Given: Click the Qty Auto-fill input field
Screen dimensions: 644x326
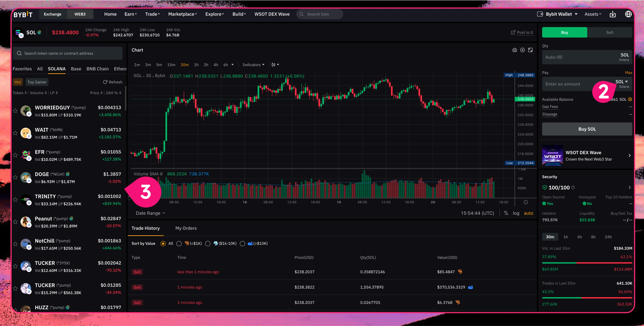Looking at the screenshot, I should pos(587,57).
